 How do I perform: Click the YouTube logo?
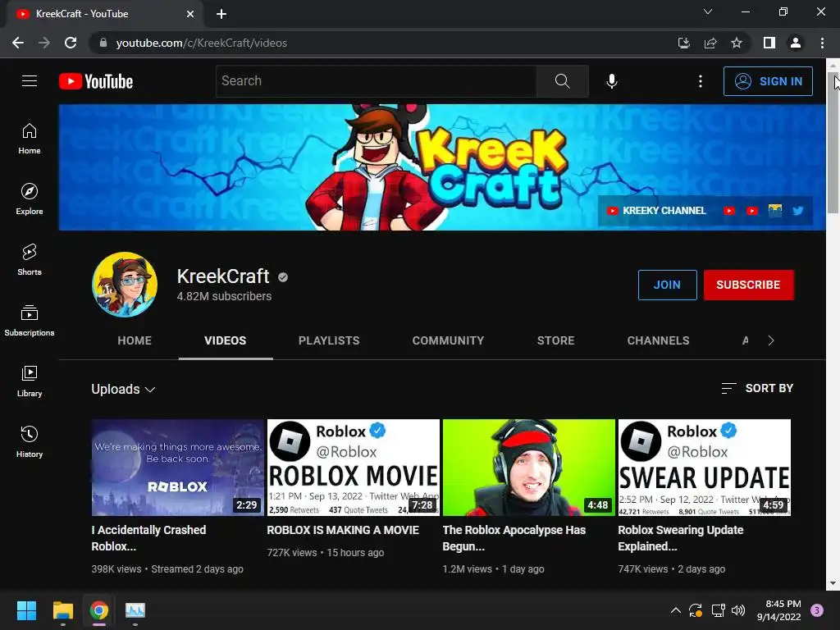pos(96,81)
